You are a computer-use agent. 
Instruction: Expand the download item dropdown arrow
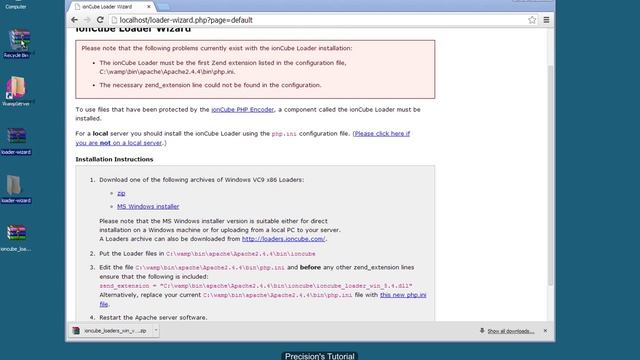(156, 331)
